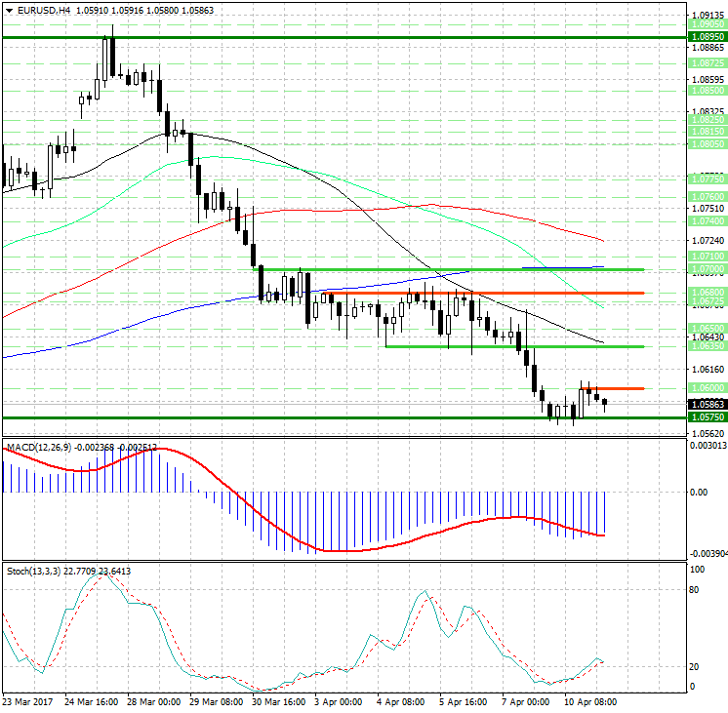728x713 pixels.
Task: Click the 1.06350 level price label
Action: point(708,346)
